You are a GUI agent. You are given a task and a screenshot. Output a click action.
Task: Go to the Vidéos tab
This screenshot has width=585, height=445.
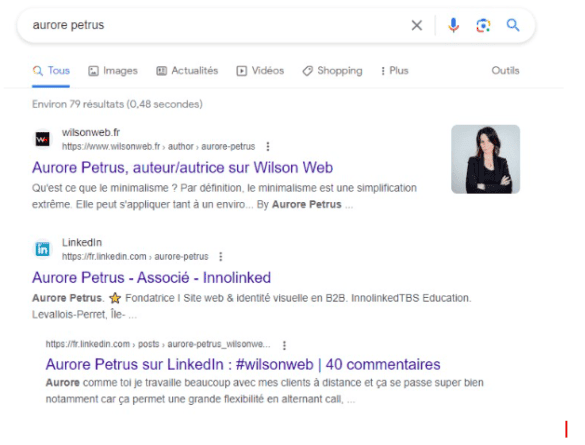pyautogui.click(x=260, y=71)
